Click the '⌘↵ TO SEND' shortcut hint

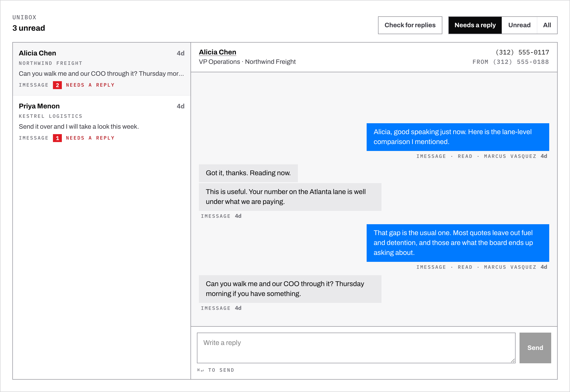point(215,370)
